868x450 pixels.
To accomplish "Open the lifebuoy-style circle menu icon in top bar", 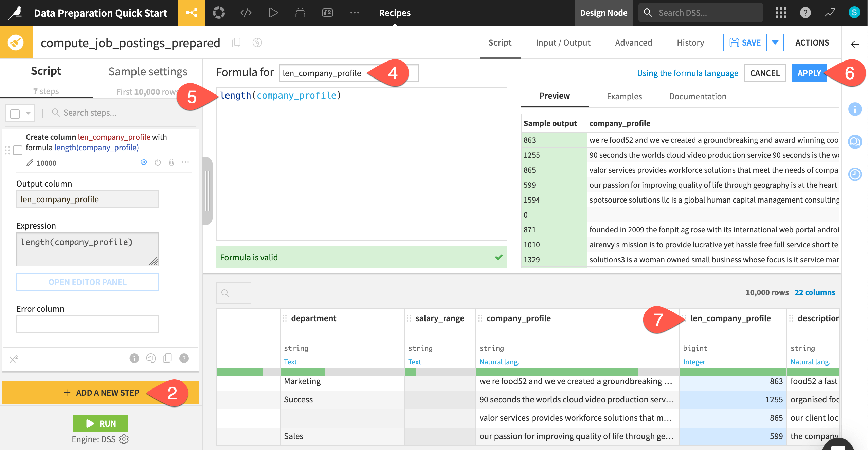I will coord(219,13).
